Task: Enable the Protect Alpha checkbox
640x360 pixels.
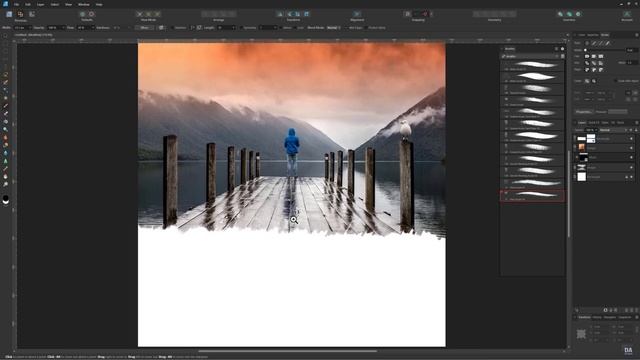Action: [x=366, y=28]
